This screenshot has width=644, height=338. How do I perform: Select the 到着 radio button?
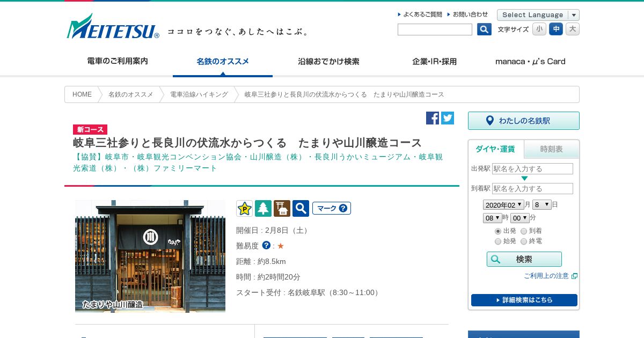point(524,231)
